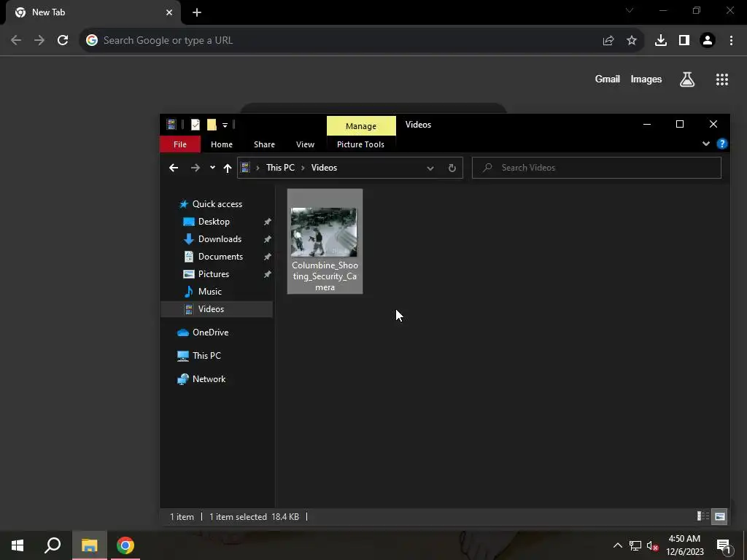747x560 pixels.
Task: Refresh the Videos folder
Action: pyautogui.click(x=452, y=168)
